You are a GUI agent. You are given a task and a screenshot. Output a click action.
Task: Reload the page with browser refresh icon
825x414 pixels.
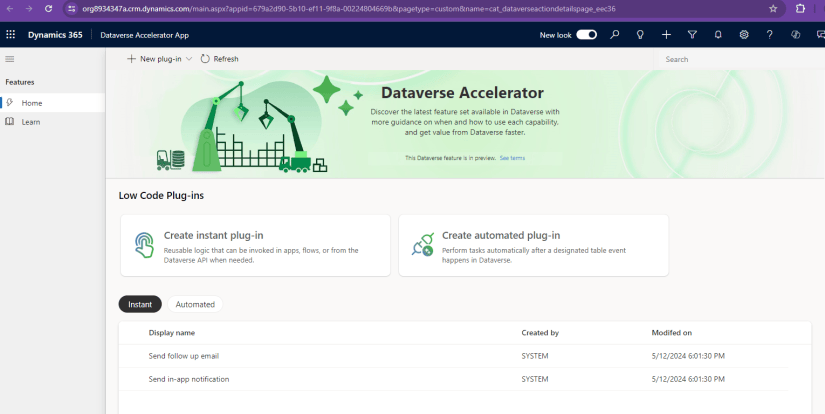tap(48, 8)
